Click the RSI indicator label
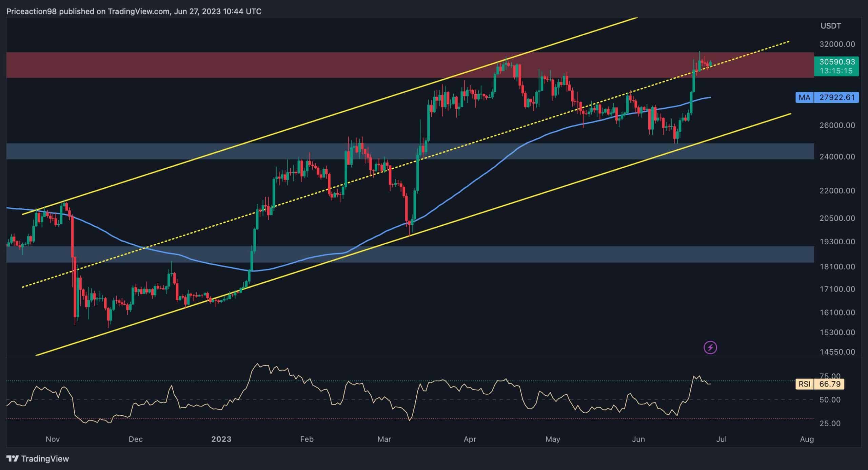Image resolution: width=868 pixels, height=470 pixels. pos(804,384)
